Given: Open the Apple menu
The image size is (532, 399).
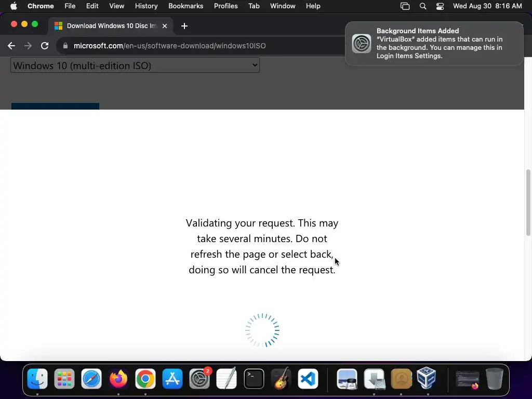Looking at the screenshot, I should [x=14, y=6].
